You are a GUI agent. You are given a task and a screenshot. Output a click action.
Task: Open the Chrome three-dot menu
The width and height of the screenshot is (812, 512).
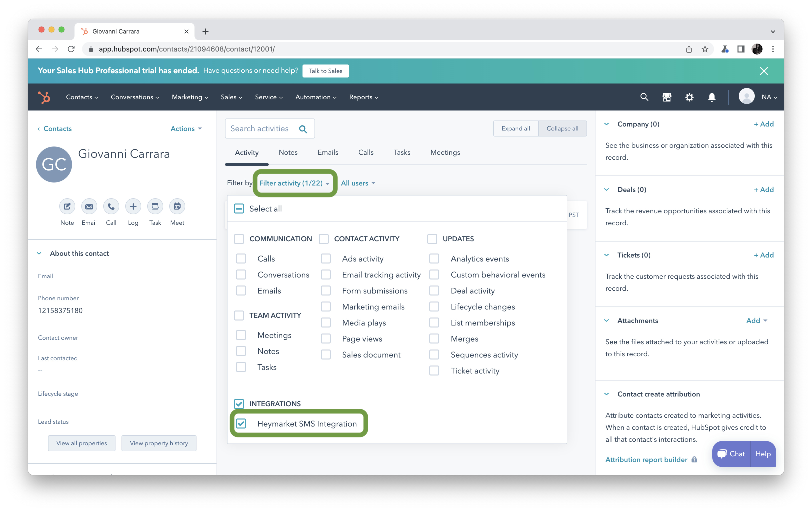[773, 49]
